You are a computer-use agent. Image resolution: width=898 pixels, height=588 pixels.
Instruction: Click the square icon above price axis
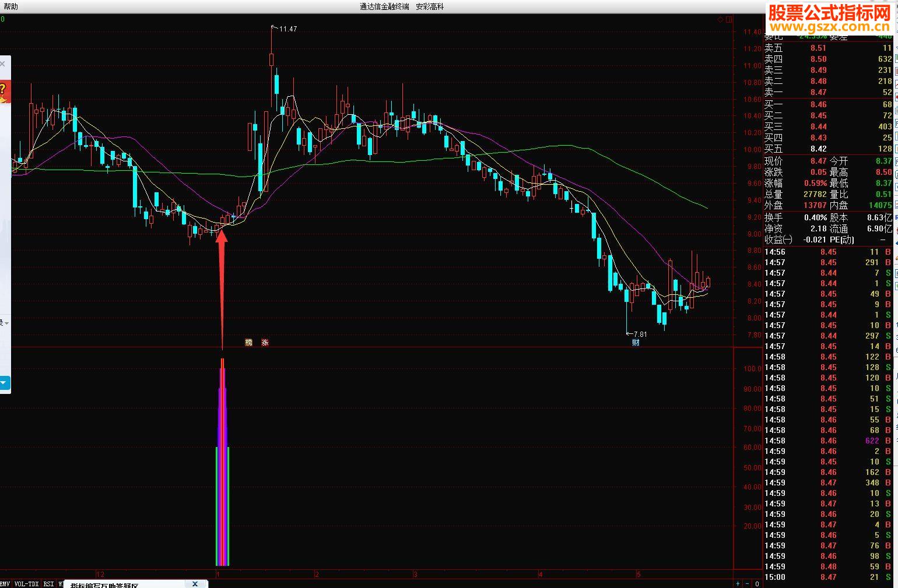click(729, 20)
